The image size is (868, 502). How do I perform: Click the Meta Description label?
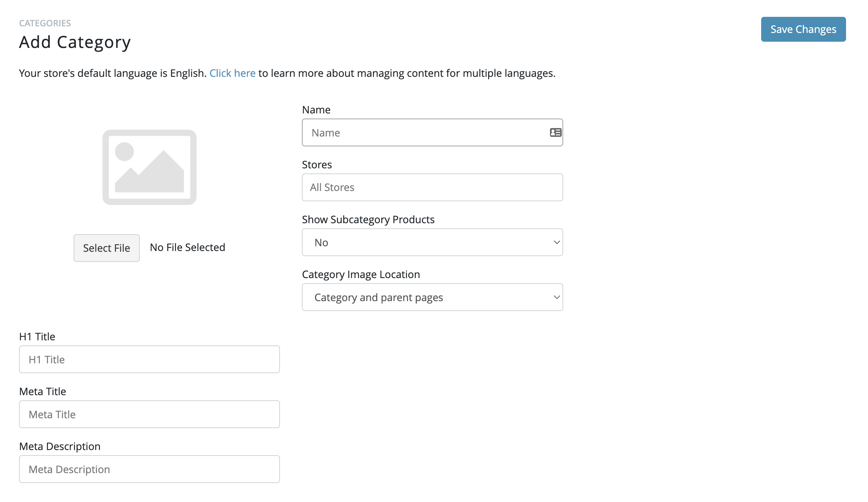tap(60, 446)
